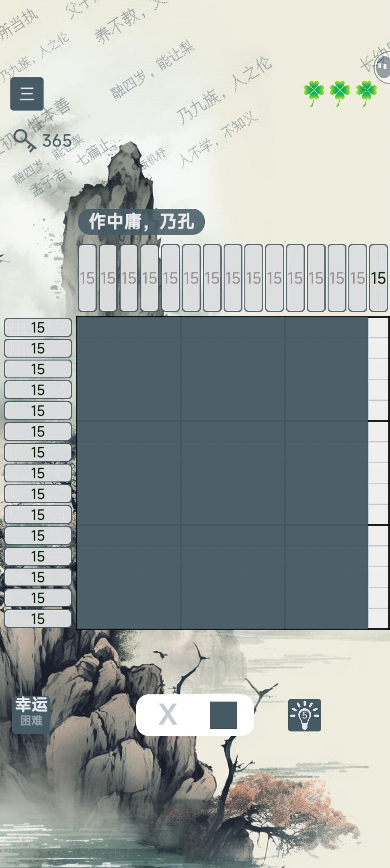Tap the 作中庸，乃孔 title label

click(141, 222)
